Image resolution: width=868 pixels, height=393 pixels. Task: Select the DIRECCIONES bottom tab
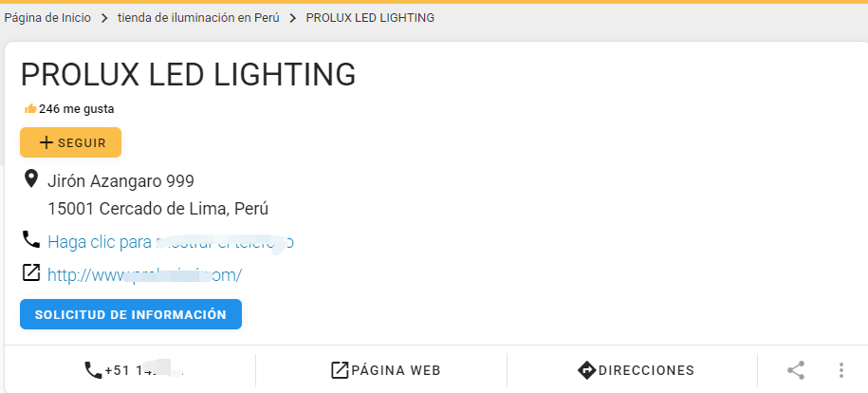[636, 370]
